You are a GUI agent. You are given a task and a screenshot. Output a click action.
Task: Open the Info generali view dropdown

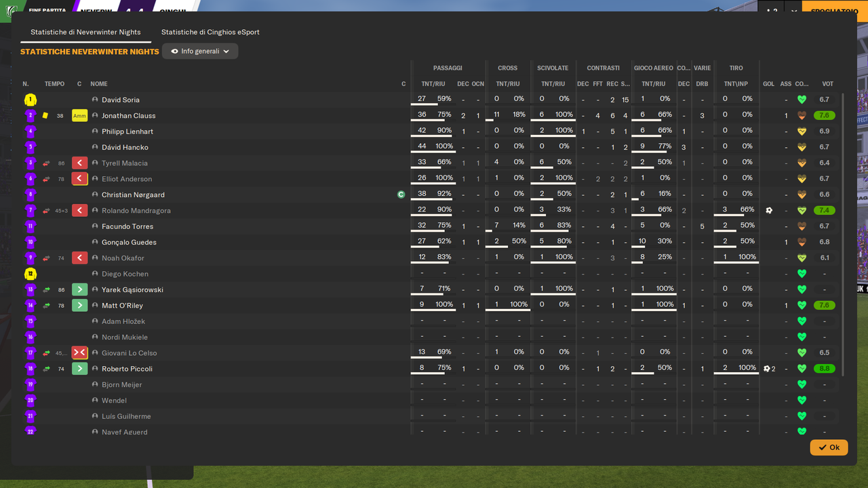point(200,52)
